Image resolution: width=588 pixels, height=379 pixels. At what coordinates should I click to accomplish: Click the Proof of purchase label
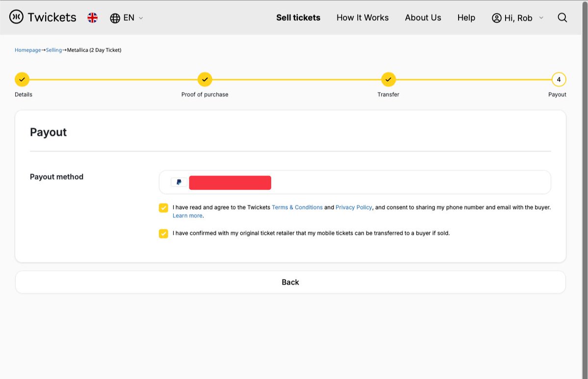tap(205, 95)
